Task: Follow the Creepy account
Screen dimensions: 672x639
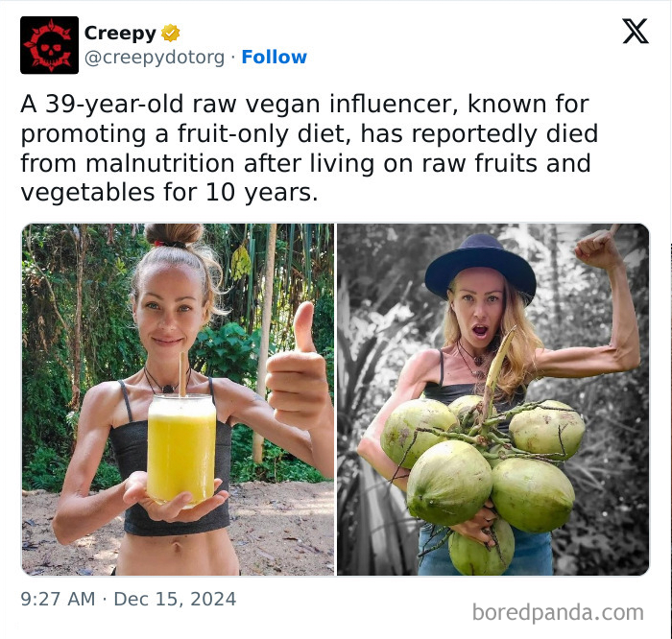Action: tap(275, 57)
